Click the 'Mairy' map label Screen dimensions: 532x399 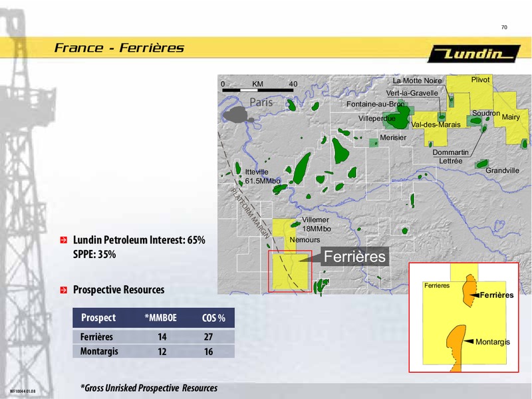pyautogui.click(x=511, y=117)
